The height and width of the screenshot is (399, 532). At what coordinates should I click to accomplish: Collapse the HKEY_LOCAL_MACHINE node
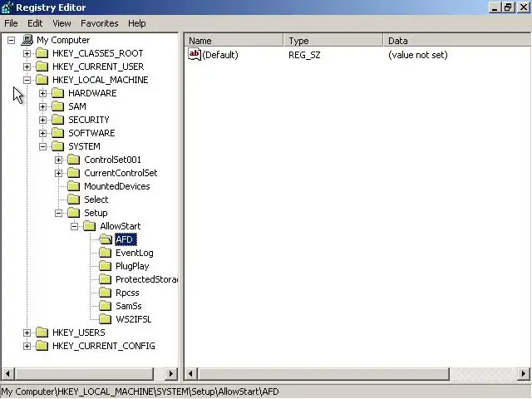pyautogui.click(x=27, y=80)
